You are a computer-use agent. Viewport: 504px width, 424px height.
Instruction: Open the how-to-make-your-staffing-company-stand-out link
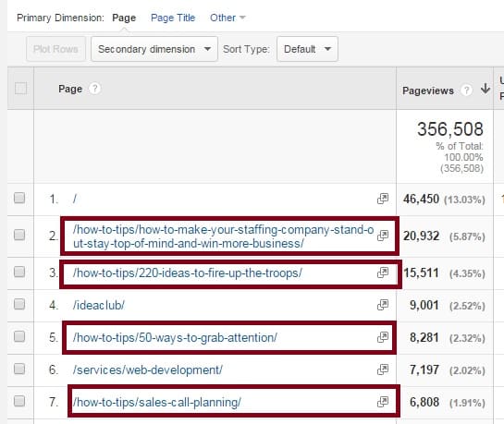pos(224,236)
